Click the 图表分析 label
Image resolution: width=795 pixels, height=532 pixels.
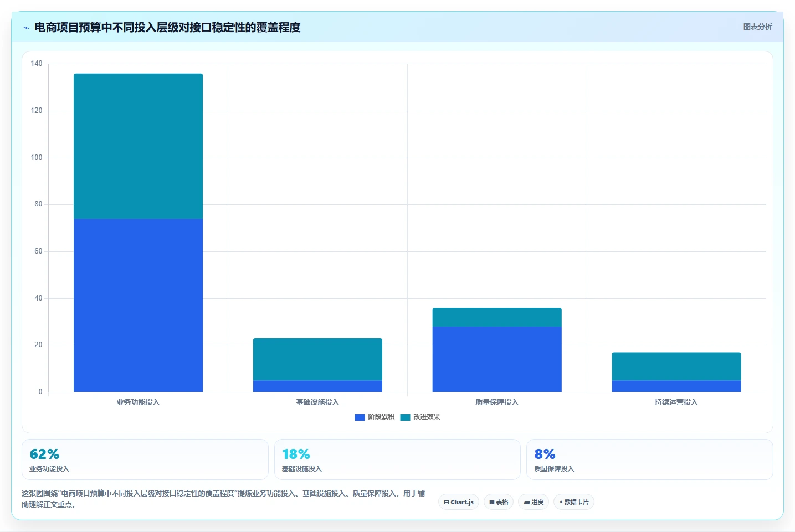757,27
